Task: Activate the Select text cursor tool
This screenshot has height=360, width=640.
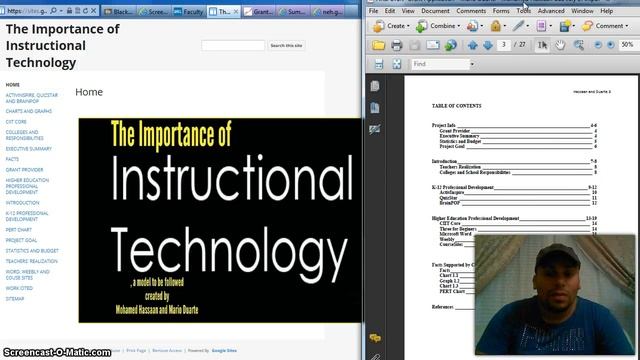Action: [x=542, y=45]
